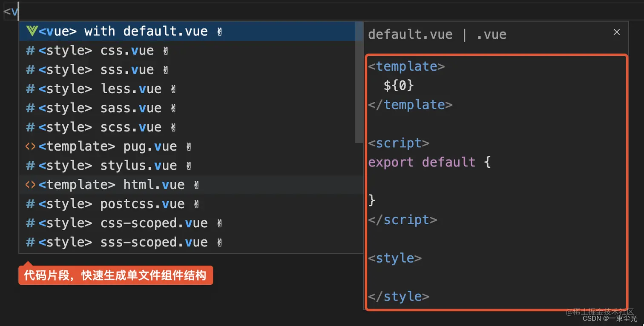Image resolution: width=644 pixels, height=326 pixels.
Task: Click the hash icon beside css.vue
Action: 30,51
